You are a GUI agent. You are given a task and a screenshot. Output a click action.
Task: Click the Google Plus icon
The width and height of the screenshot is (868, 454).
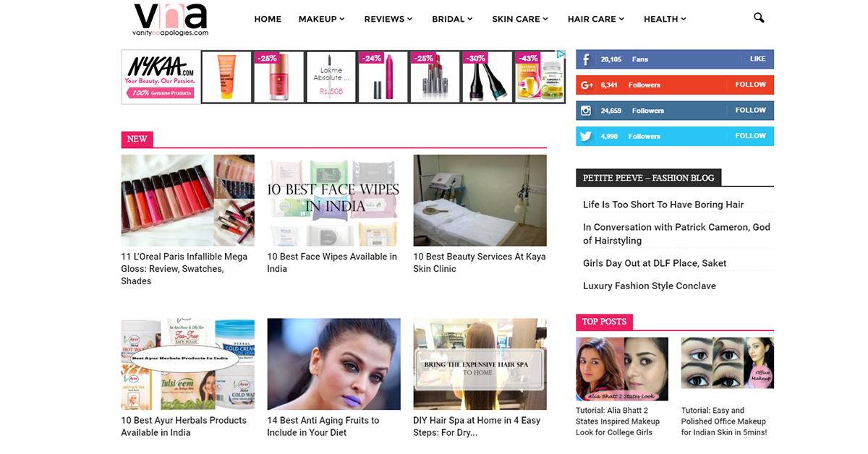(586, 85)
